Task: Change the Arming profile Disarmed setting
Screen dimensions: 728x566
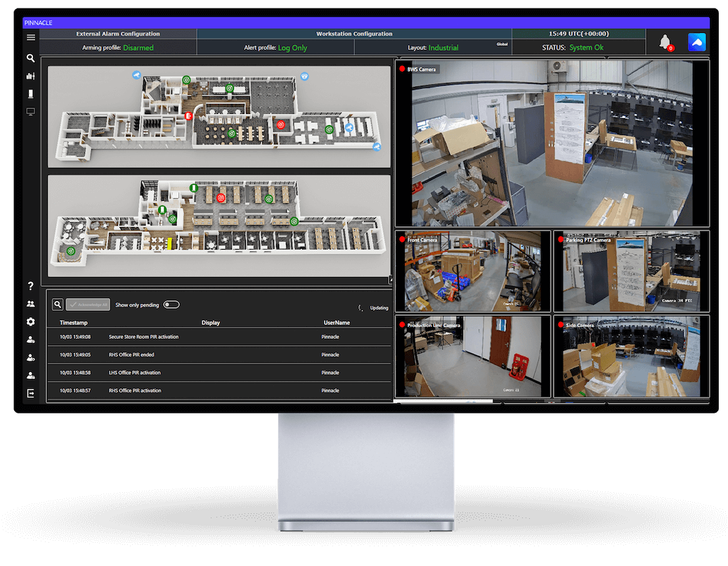Action: [x=138, y=48]
